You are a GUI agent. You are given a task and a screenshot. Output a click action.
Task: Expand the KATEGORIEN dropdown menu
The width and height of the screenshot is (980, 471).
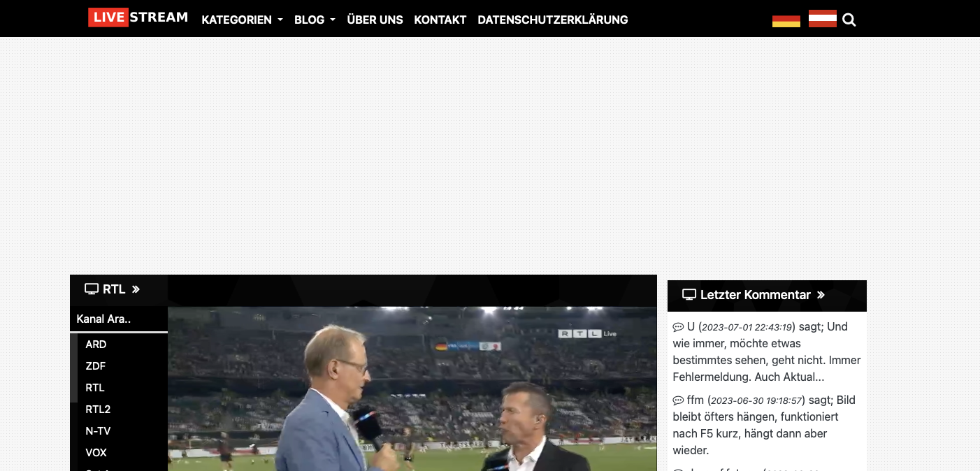coord(242,20)
